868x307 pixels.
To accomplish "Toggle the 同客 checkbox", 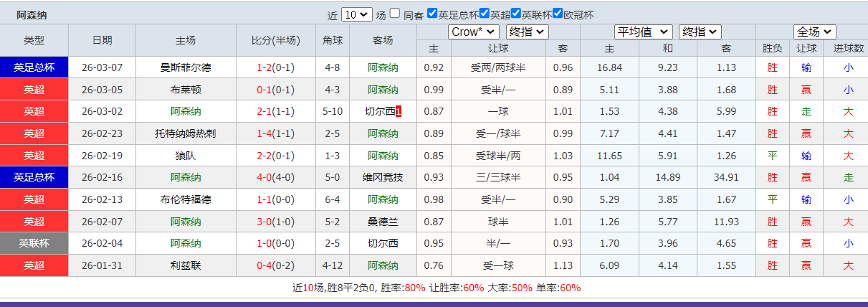I will coord(395,14).
